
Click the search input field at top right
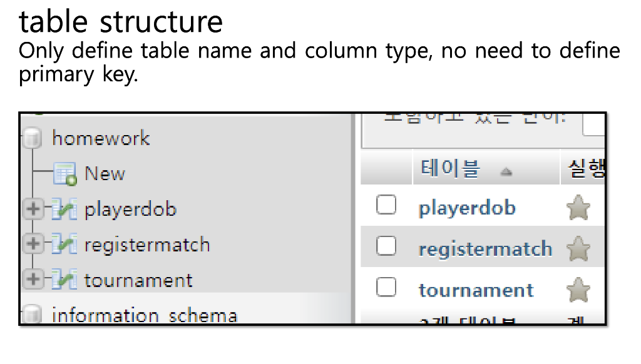click(596, 124)
